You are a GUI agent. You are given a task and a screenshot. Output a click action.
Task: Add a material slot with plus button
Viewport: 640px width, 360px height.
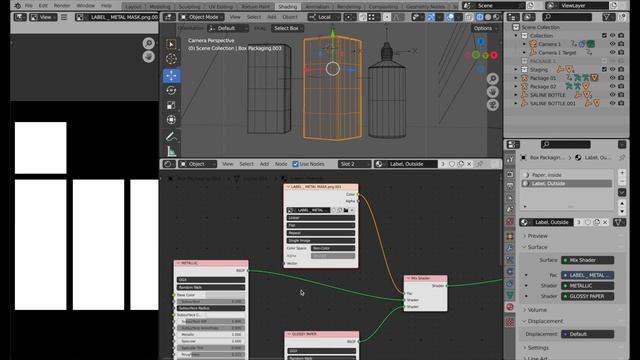[x=622, y=173]
